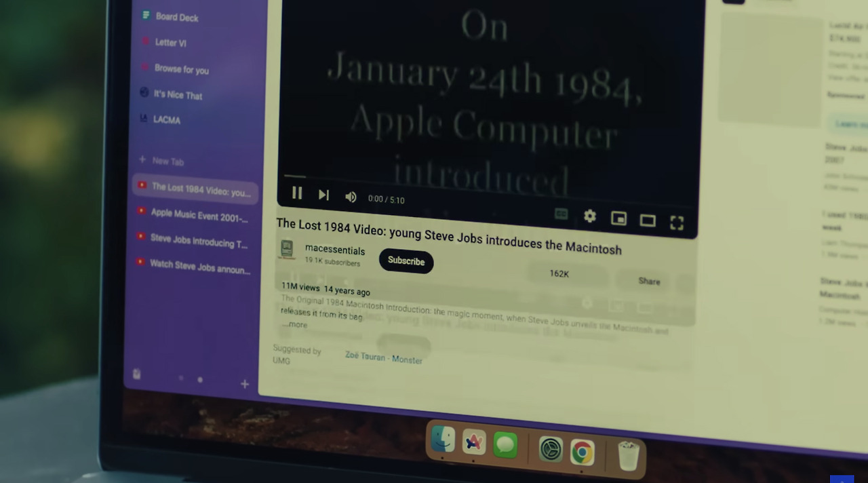Click the plus icon at sidebar bottom
This screenshot has height=483, width=868.
point(245,384)
